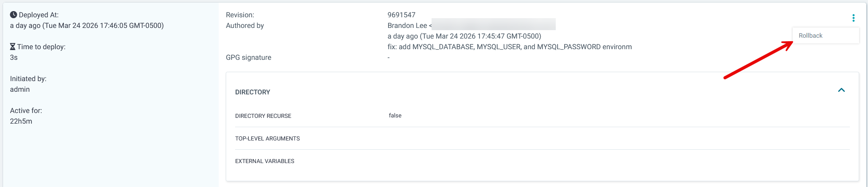
Task: Click the DIRECTORY RECURSE label
Action: [263, 116]
